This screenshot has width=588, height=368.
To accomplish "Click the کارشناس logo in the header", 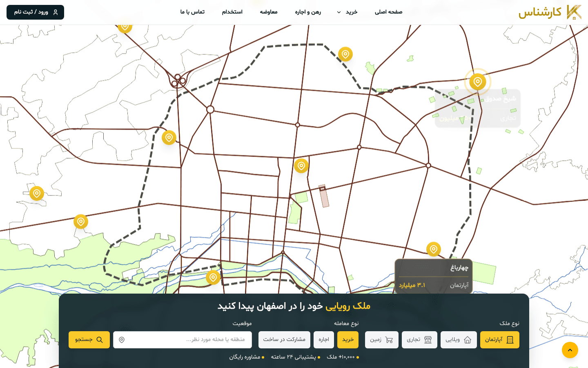I will (550, 12).
